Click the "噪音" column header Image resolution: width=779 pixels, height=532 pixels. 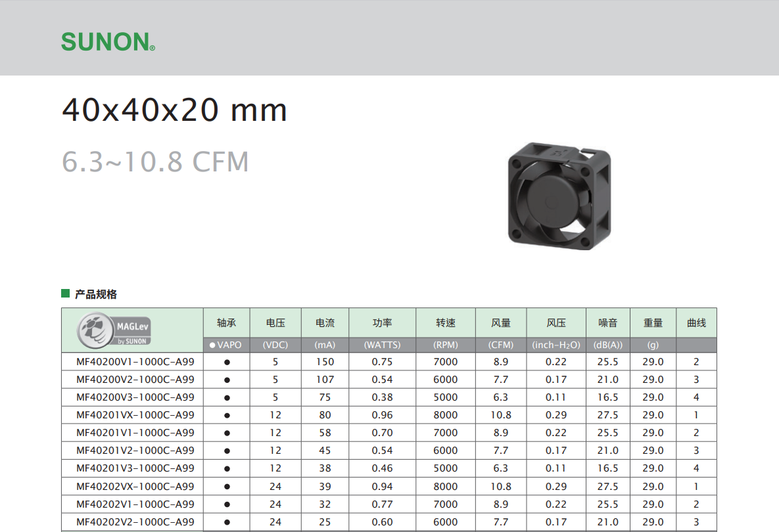607,323
